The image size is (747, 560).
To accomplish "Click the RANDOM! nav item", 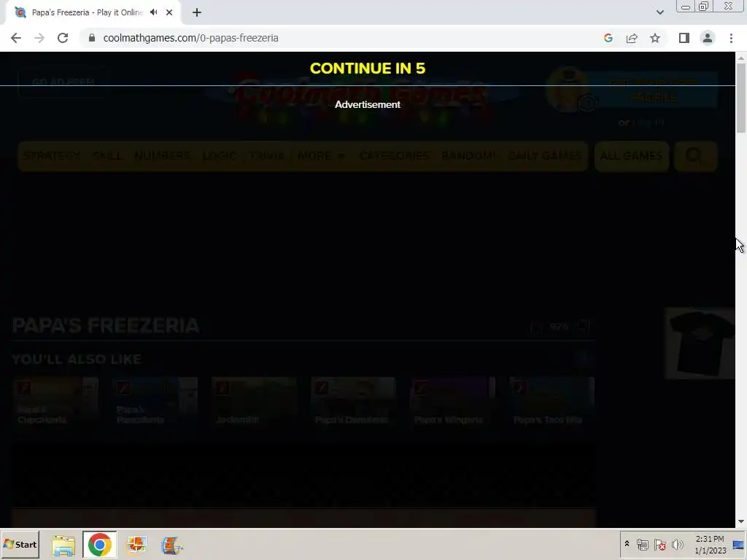I will tap(468, 156).
